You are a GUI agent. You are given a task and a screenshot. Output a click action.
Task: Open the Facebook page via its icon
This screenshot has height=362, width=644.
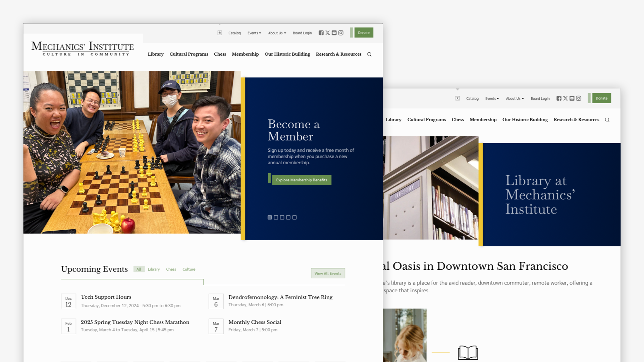pos(321,33)
